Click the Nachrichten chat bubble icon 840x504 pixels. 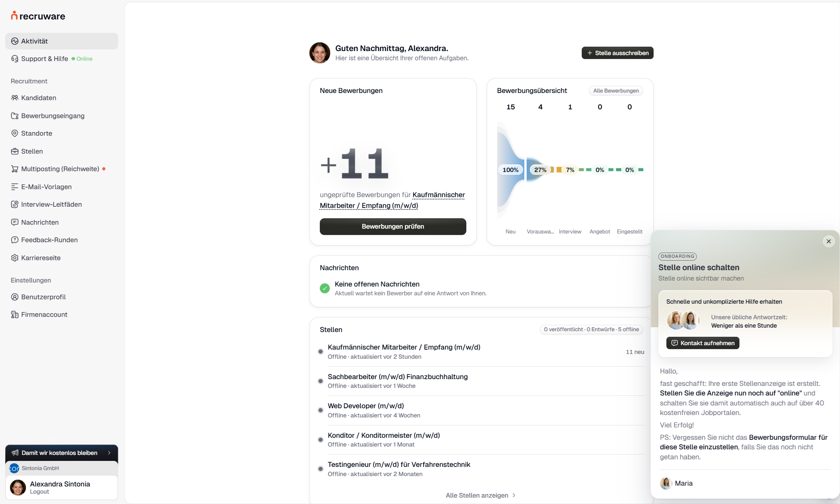click(15, 222)
